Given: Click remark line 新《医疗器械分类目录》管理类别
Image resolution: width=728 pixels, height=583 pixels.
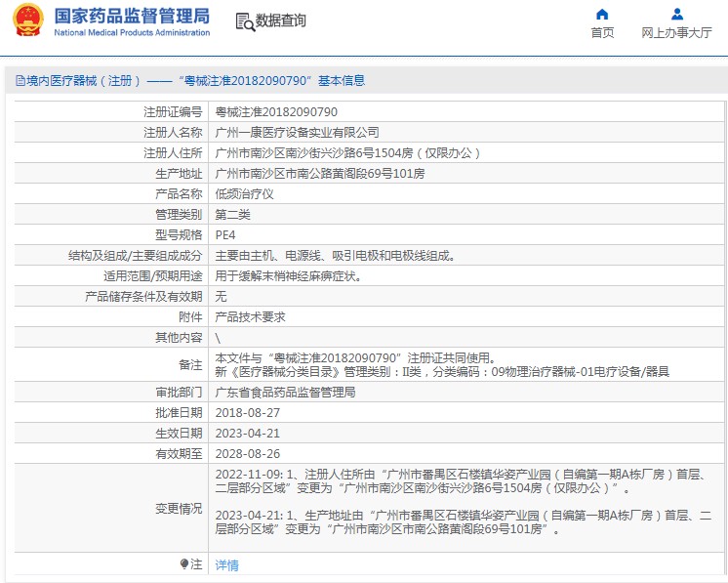Looking at the screenshot, I should click(442, 371).
